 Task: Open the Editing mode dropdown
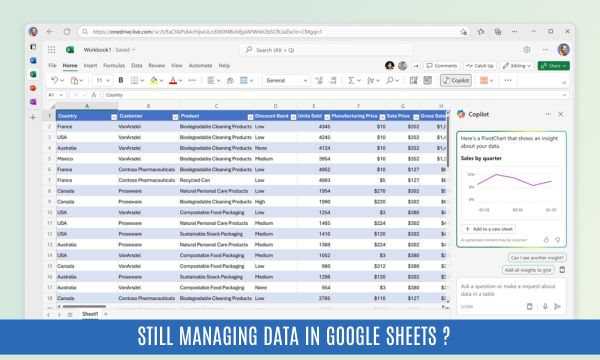pos(517,66)
